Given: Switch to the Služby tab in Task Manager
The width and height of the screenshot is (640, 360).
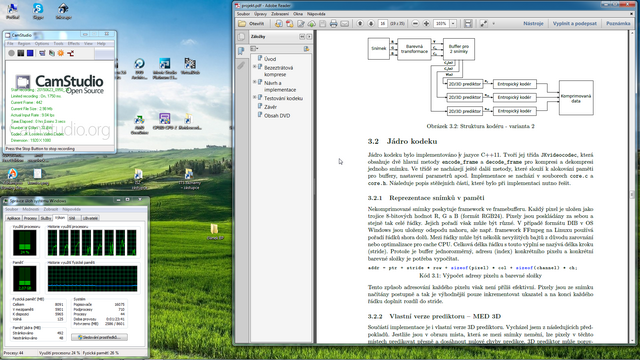Looking at the screenshot, I should pos(46,218).
